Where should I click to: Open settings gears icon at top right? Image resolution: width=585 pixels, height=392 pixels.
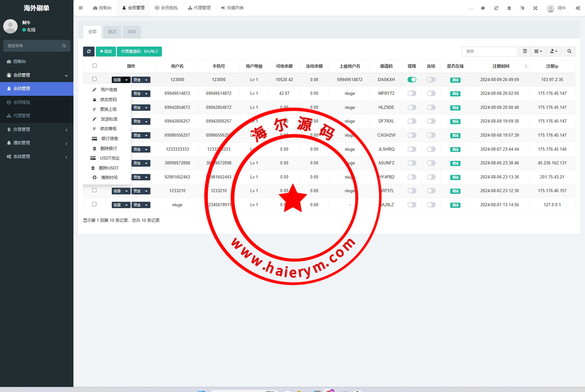coord(578,8)
